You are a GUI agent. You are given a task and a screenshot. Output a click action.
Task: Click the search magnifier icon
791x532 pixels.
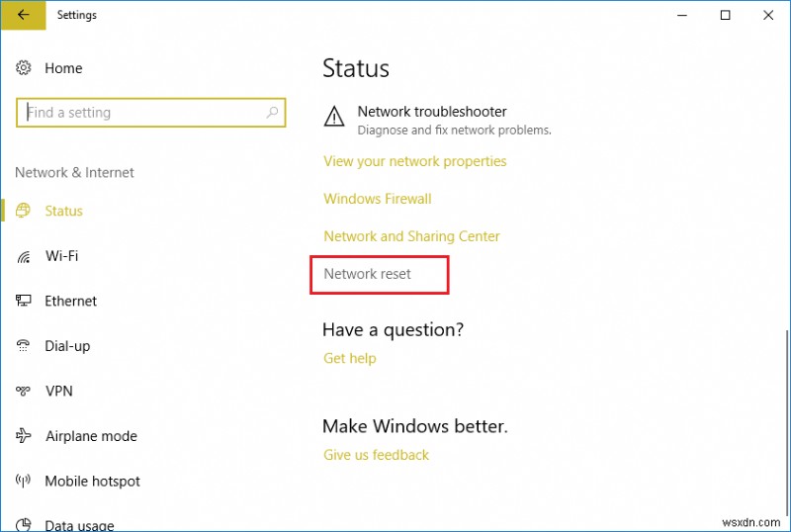tap(273, 113)
